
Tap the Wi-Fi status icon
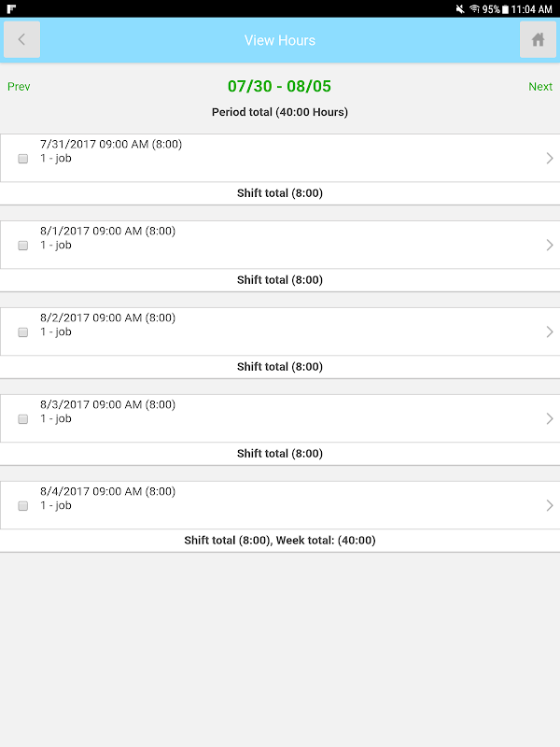(474, 9)
